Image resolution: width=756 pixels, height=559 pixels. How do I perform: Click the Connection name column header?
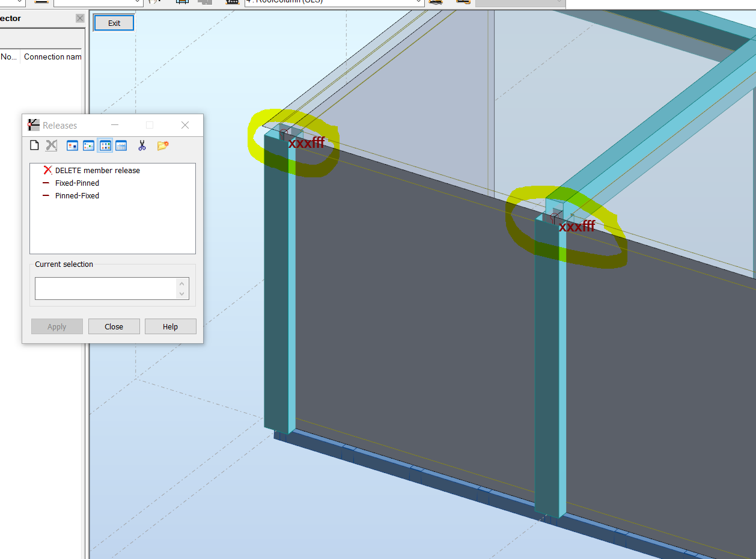click(x=52, y=57)
